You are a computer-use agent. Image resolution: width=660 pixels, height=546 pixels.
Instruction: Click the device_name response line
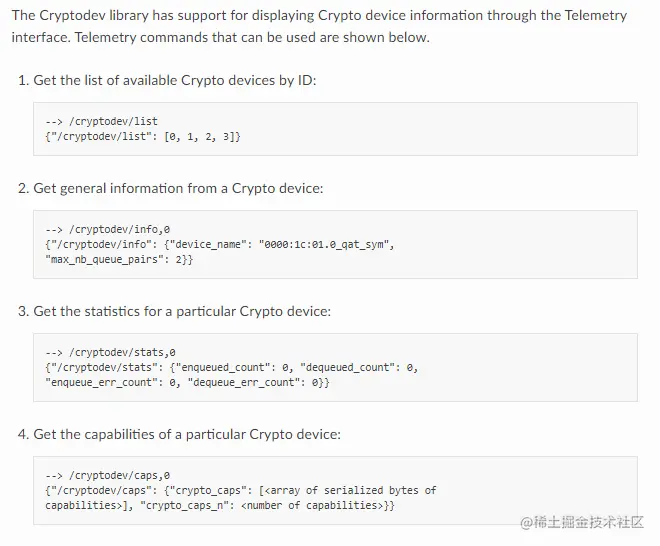click(220, 244)
